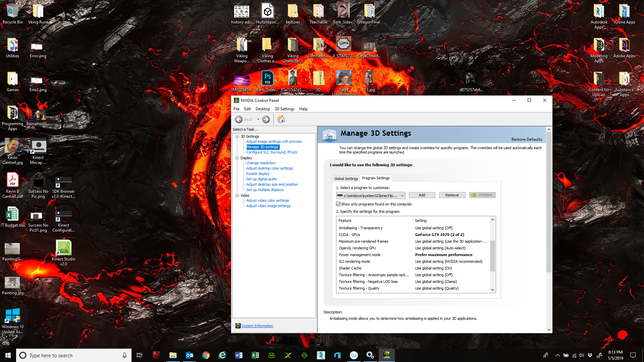Click Windows Start button
This screenshot has height=362, width=644.
(x=8, y=355)
